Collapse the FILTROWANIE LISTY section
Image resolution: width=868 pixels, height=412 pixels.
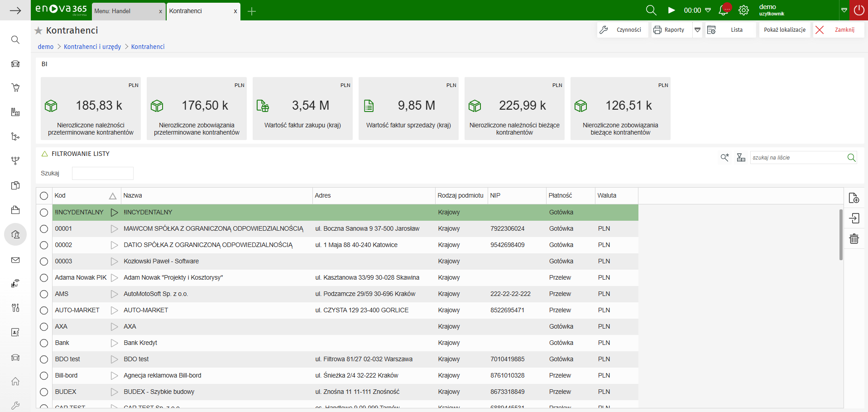45,154
